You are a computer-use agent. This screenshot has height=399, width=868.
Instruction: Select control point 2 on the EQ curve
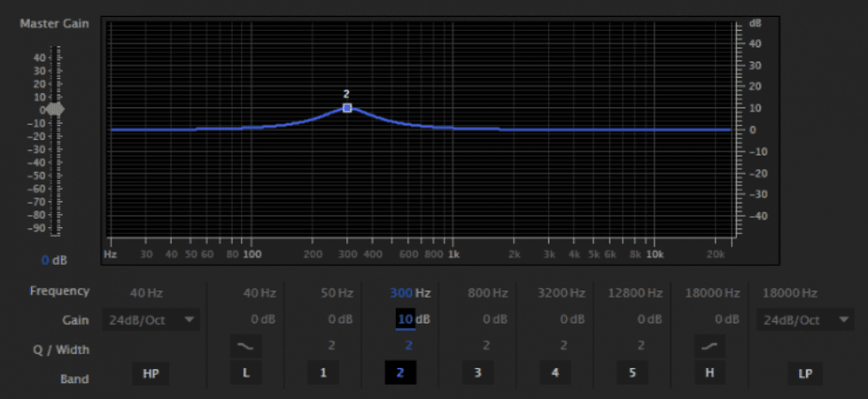tap(347, 107)
